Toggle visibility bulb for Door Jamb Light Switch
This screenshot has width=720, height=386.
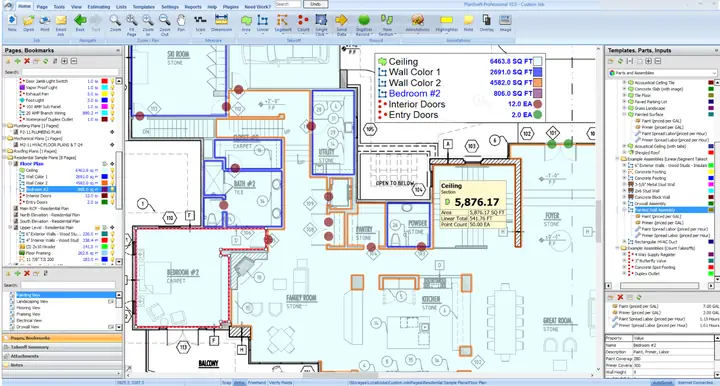(112, 81)
